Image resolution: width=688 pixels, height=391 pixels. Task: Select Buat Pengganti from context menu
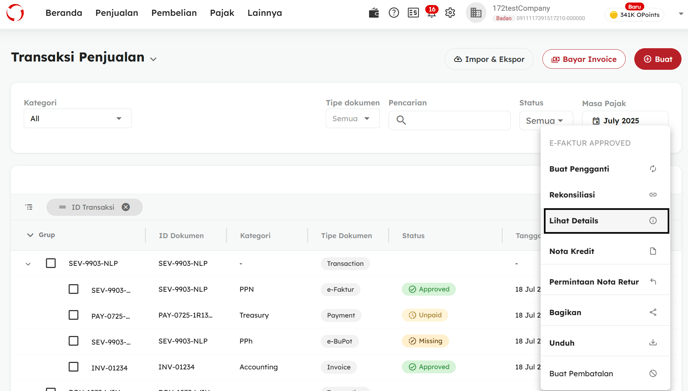[605, 169]
